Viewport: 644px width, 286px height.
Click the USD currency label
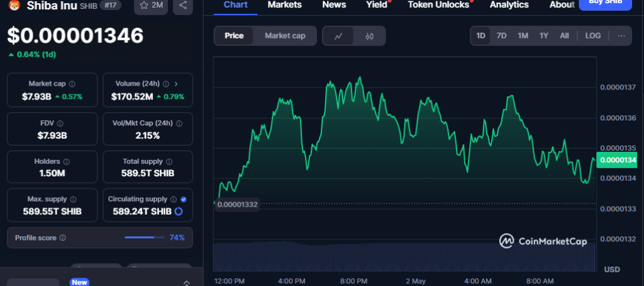(613, 270)
